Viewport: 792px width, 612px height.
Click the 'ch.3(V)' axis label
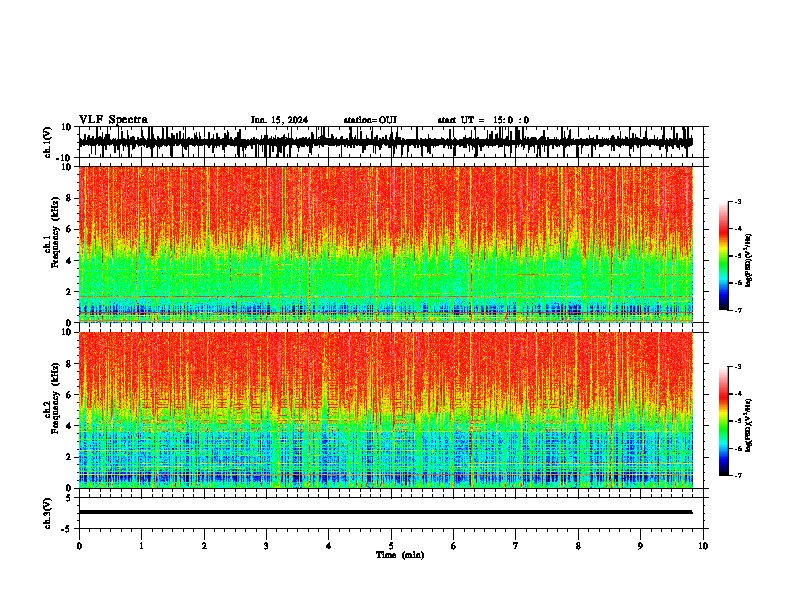point(48,514)
